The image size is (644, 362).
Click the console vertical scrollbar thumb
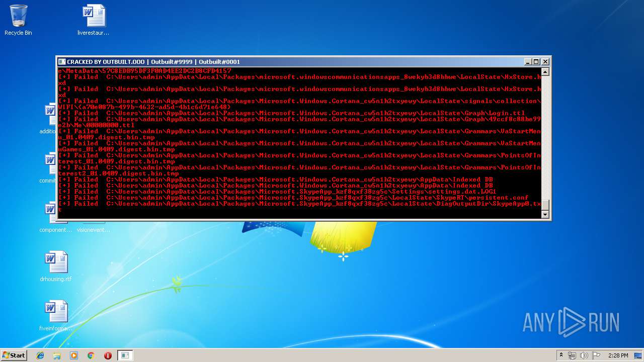pos(545,205)
